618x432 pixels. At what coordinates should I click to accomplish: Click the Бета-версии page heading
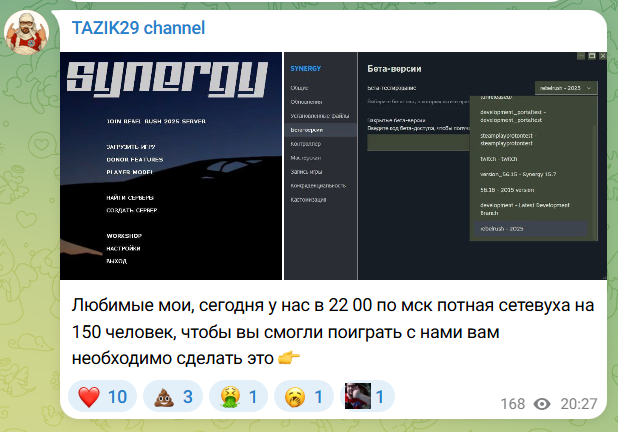(x=394, y=69)
